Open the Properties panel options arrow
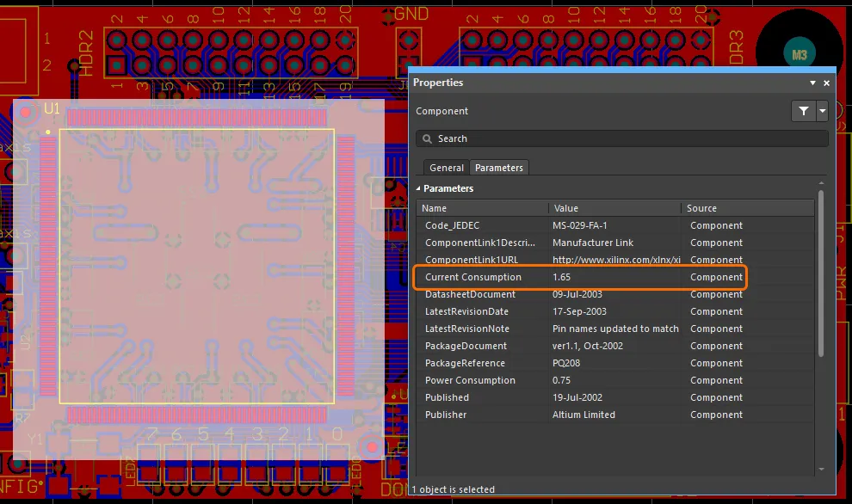This screenshot has height=504, width=852. 812,83
